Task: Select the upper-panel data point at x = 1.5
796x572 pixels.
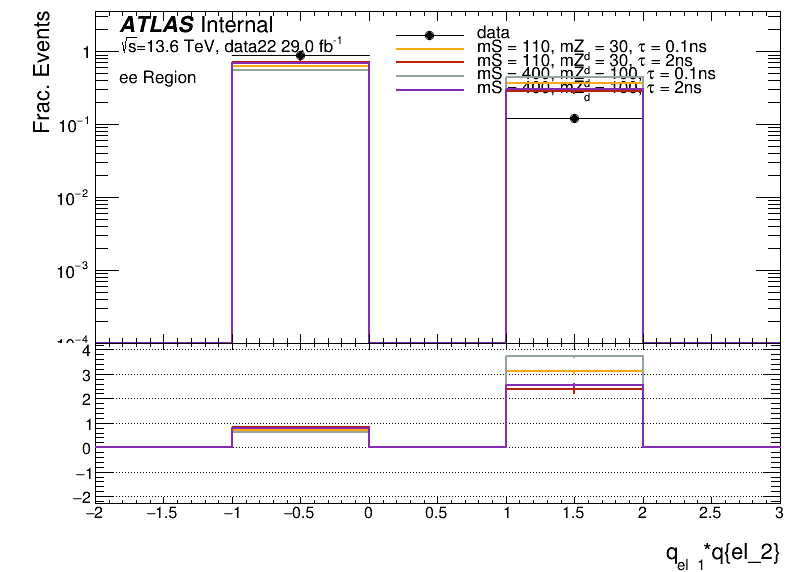Action: point(574,118)
